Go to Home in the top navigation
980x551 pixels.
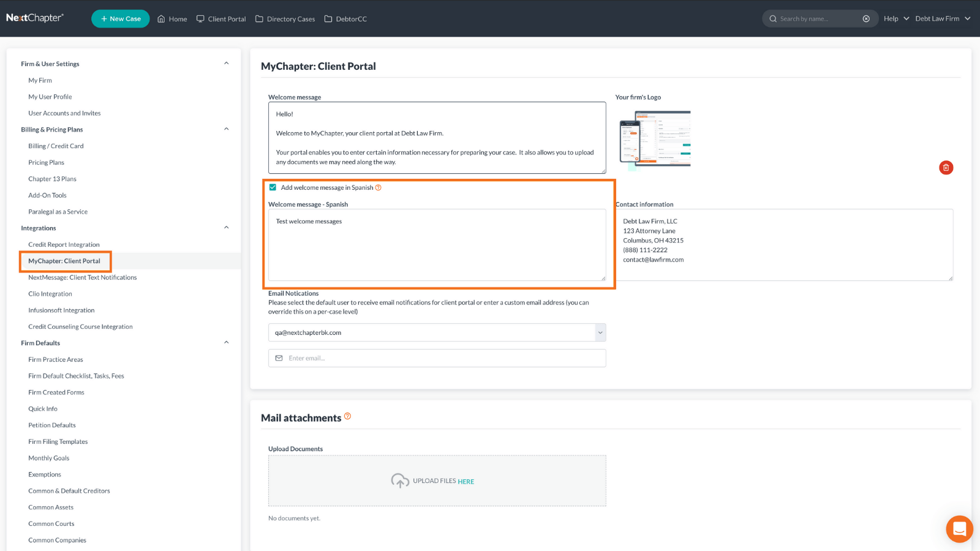172,19
